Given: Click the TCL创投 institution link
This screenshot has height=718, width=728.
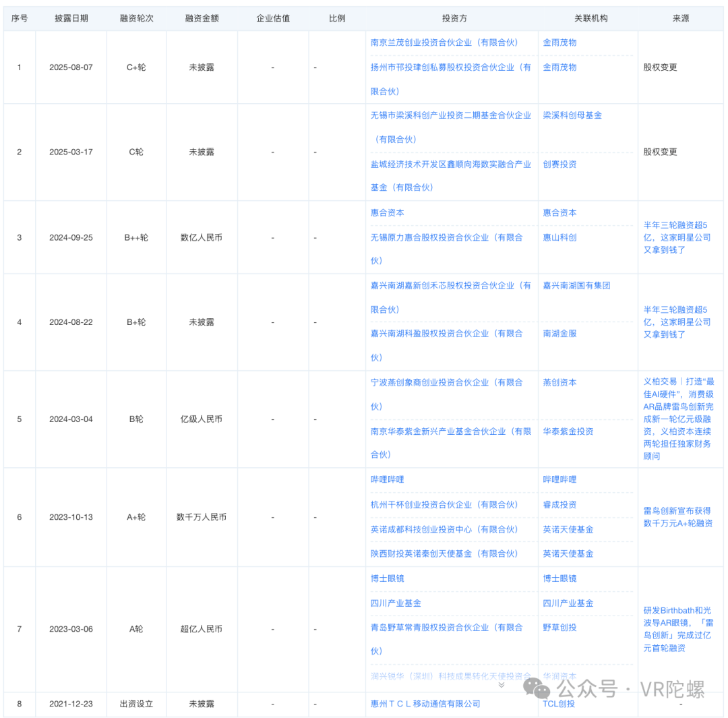Looking at the screenshot, I should tap(559, 703).
